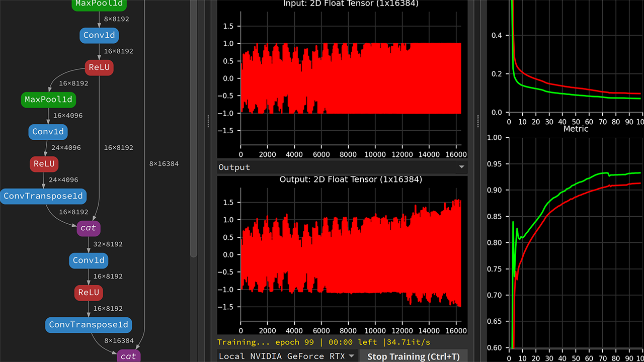Screen dimensions: 644x362
Task: Click splitter handle between graph and tensor plots
Action: pos(208,122)
